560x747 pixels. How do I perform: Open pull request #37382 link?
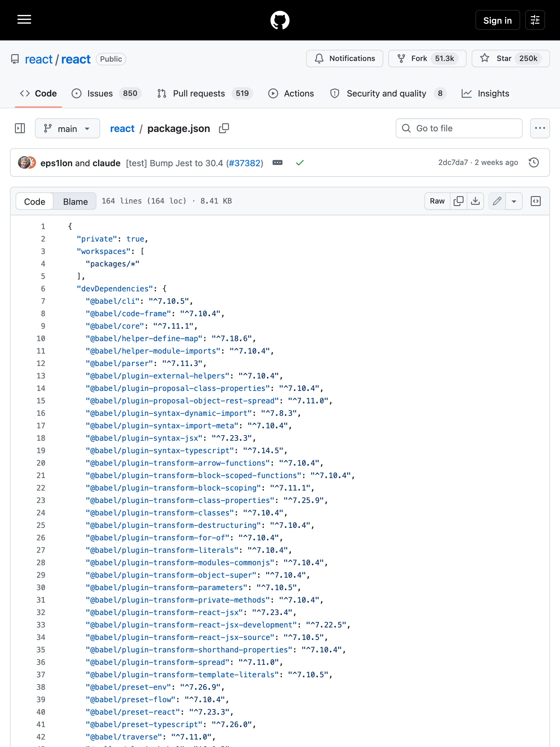coord(245,163)
